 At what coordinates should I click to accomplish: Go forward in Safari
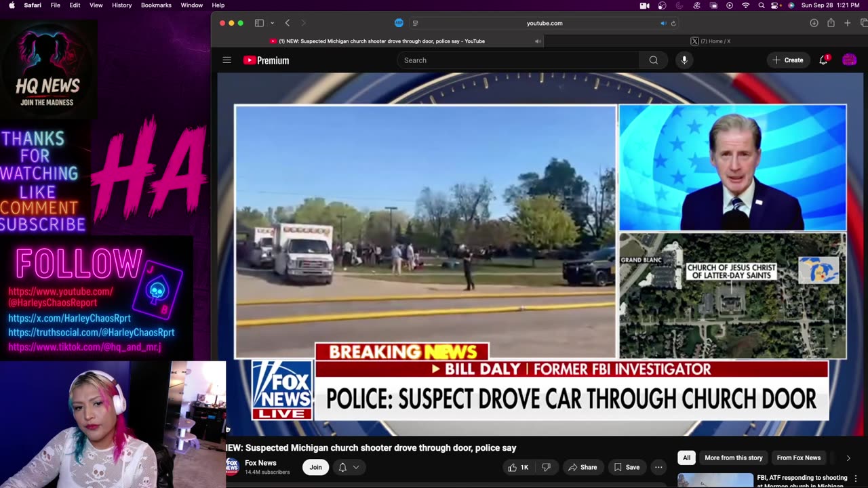tap(303, 23)
